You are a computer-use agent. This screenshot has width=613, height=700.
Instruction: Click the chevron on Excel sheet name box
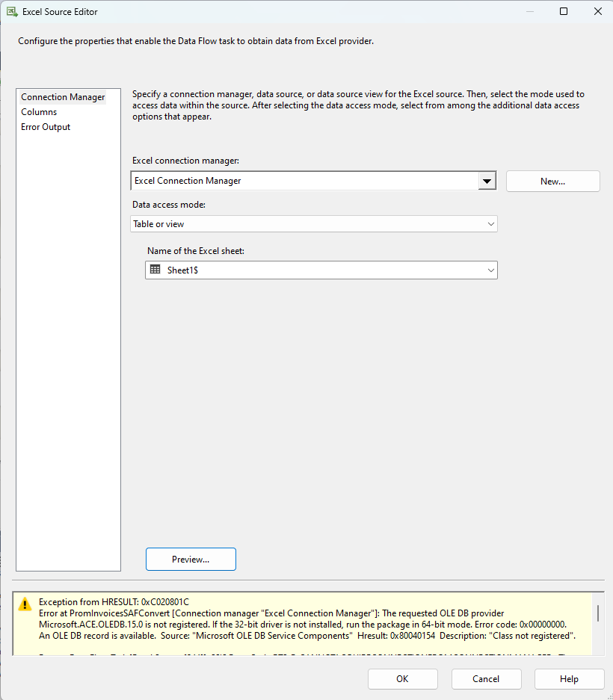tap(491, 270)
